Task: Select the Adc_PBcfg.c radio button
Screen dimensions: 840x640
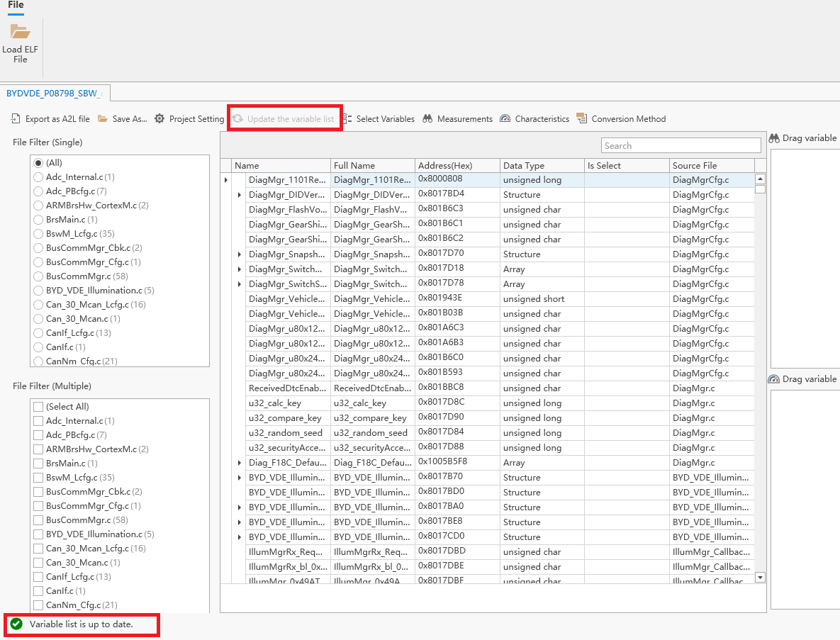Action: point(38,191)
